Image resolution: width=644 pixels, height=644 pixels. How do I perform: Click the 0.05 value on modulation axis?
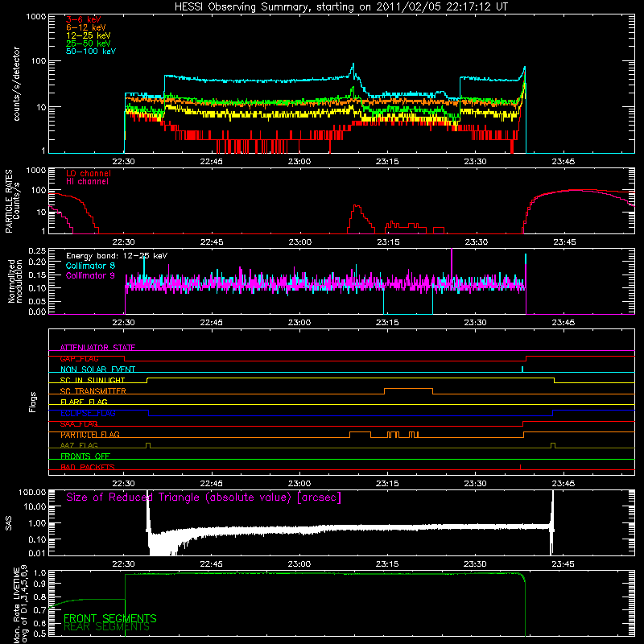(x=37, y=301)
